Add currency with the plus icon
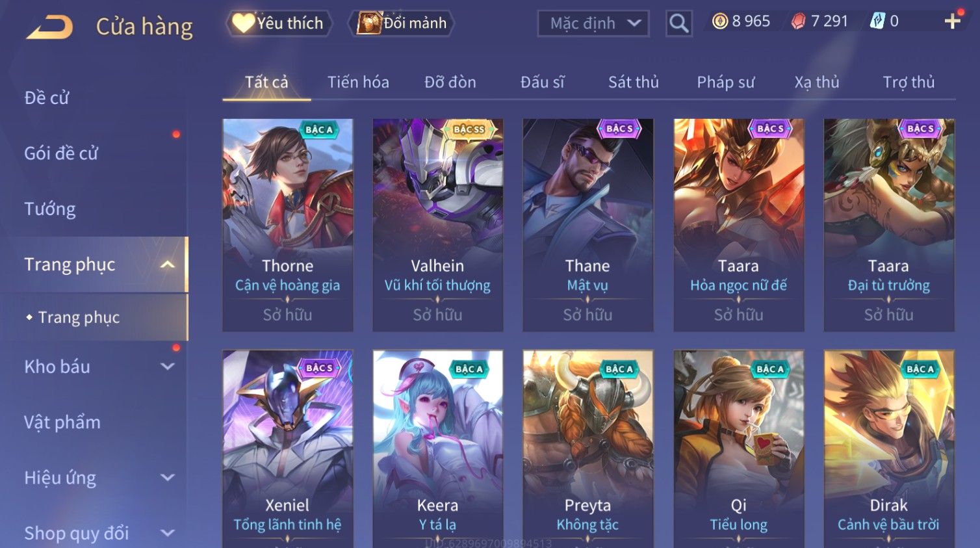 pos(953,21)
